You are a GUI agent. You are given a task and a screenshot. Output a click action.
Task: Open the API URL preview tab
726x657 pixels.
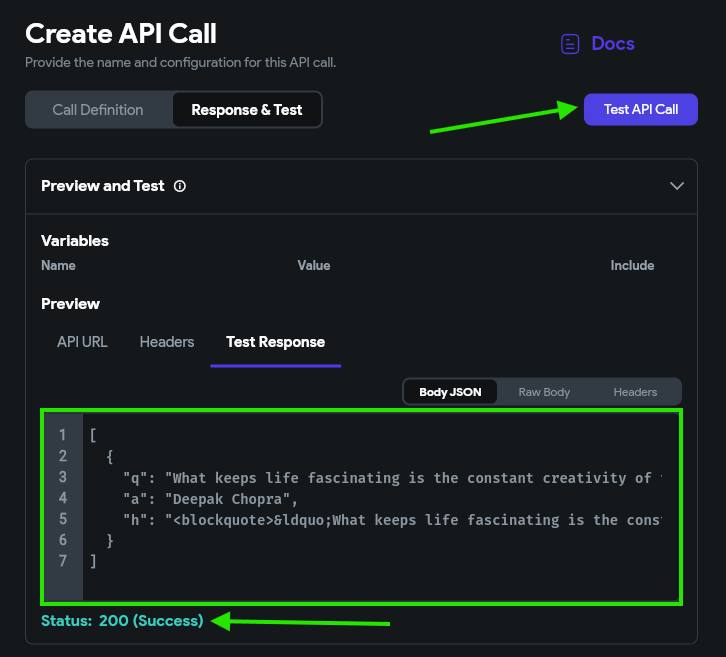pyautogui.click(x=82, y=342)
